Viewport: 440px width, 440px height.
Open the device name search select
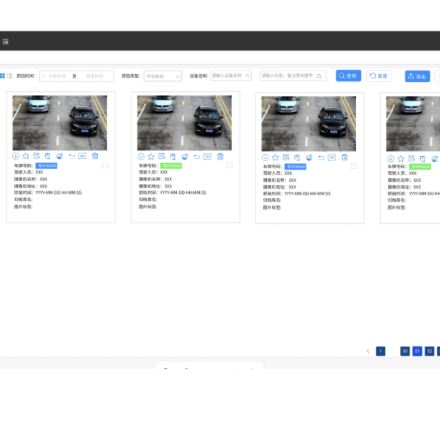coord(231,76)
